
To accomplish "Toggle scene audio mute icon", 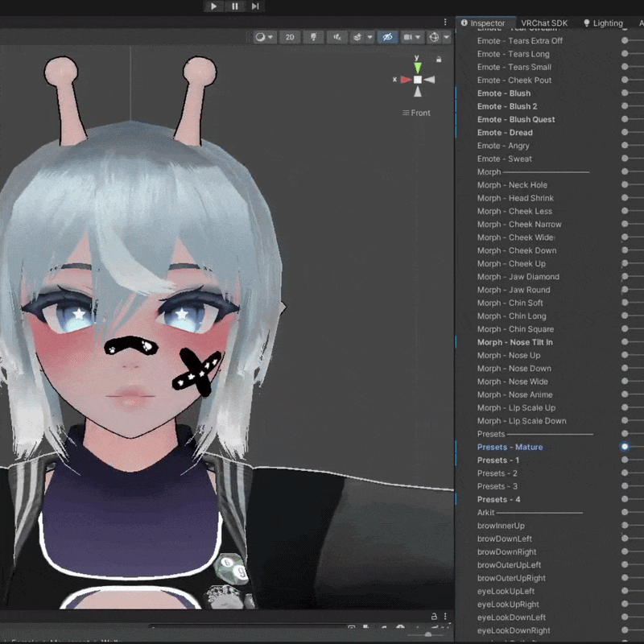I will [x=336, y=37].
